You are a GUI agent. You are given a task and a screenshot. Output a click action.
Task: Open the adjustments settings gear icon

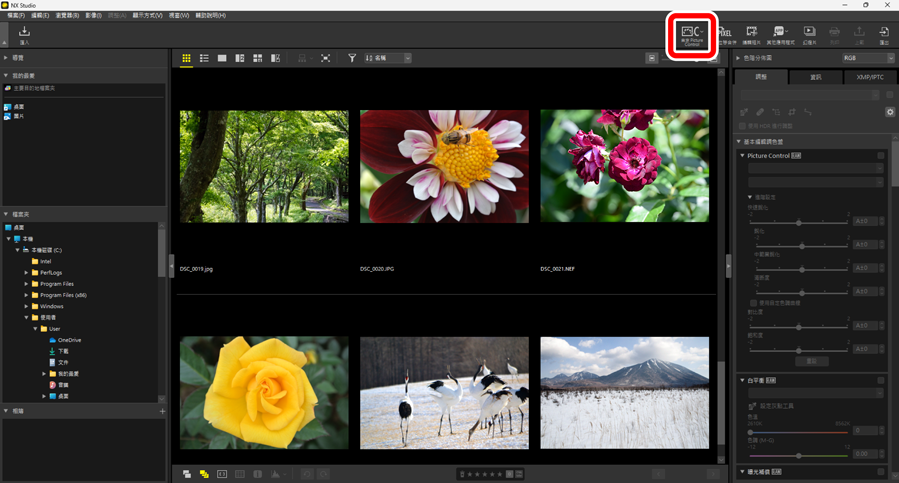click(x=889, y=112)
